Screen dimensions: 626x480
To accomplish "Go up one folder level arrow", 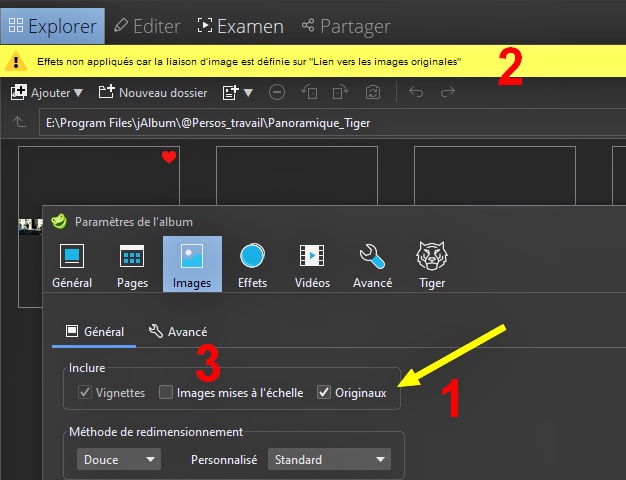I will [x=19, y=122].
